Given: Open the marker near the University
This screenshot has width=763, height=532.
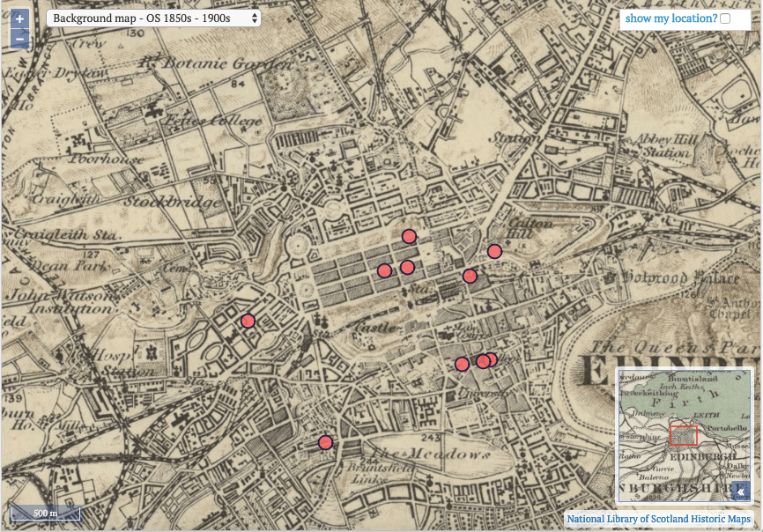Looking at the screenshot, I should [482, 361].
